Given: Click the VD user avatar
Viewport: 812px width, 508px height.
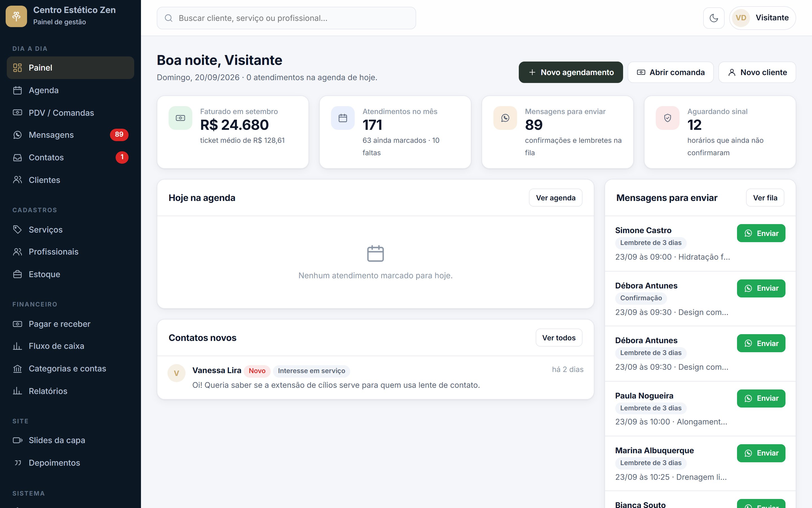Looking at the screenshot, I should pyautogui.click(x=741, y=18).
